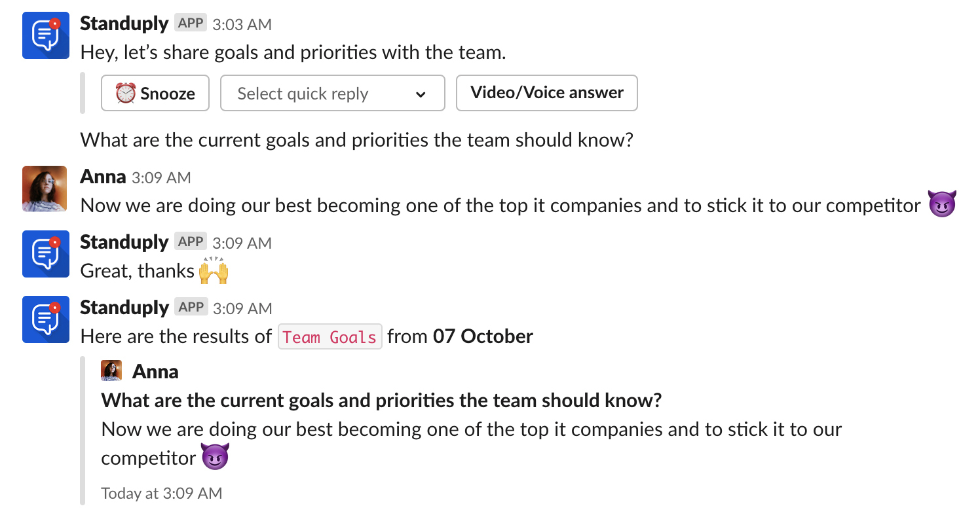
Task: Open the Team Goals code label
Action: click(x=330, y=337)
